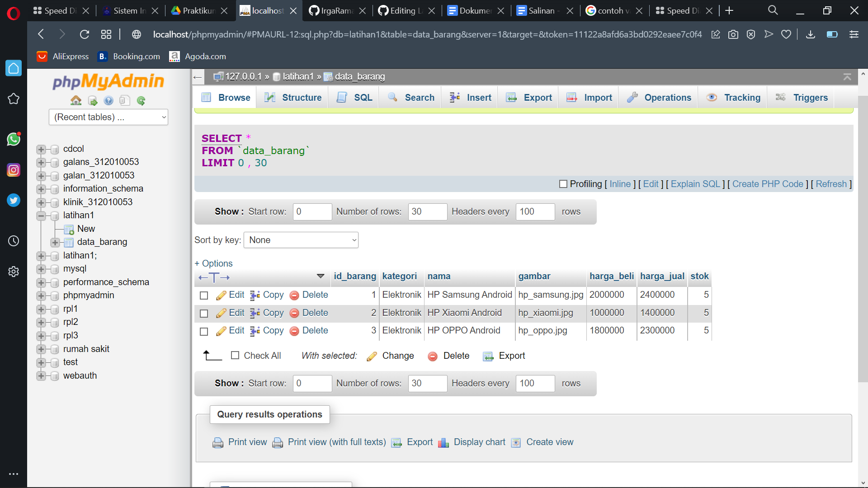This screenshot has height=488, width=868.
Task: Click the Display chart icon
Action: pyautogui.click(x=443, y=442)
